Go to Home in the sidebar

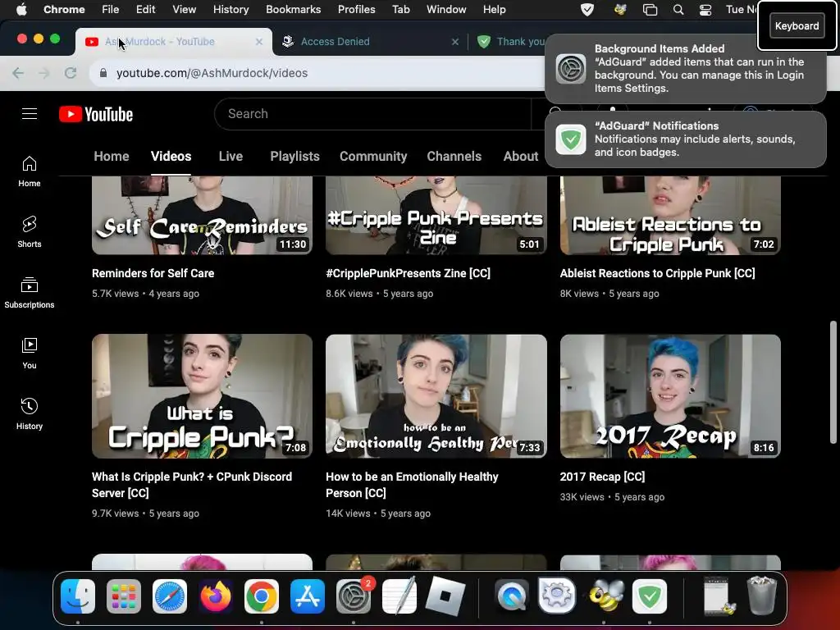coord(30,171)
